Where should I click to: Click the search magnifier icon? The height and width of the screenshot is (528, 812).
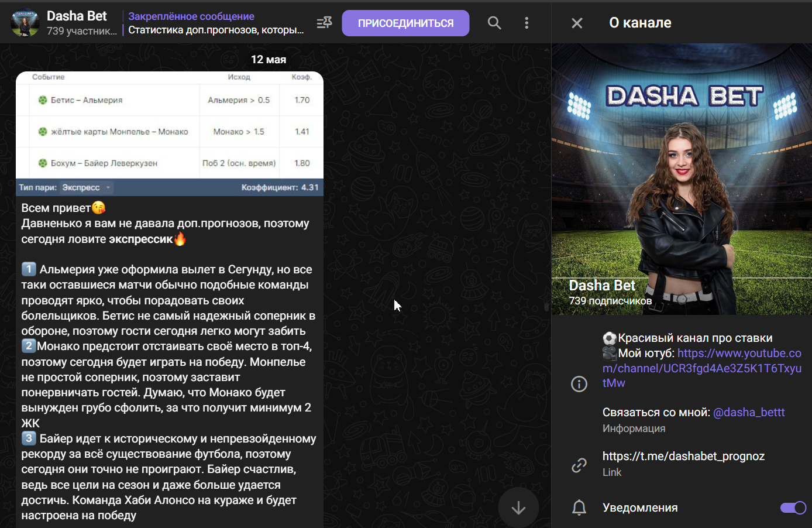tap(494, 23)
